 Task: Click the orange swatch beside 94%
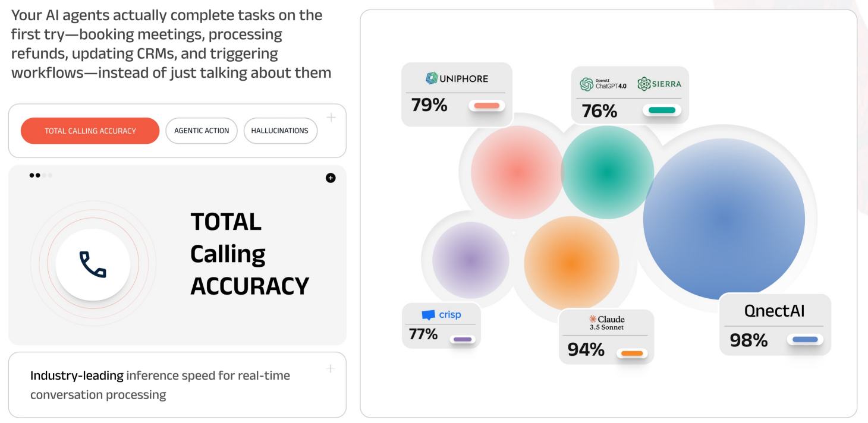click(633, 353)
